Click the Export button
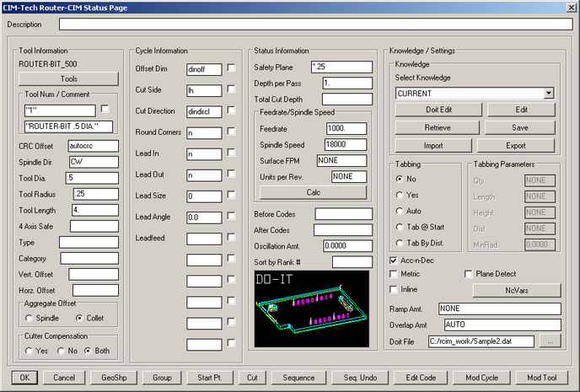This screenshot has width=580, height=392. [x=516, y=146]
